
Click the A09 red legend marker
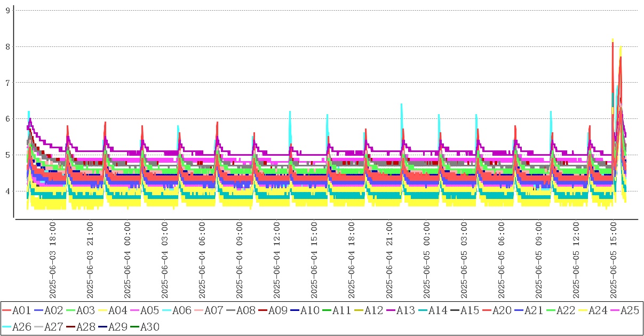263,310
